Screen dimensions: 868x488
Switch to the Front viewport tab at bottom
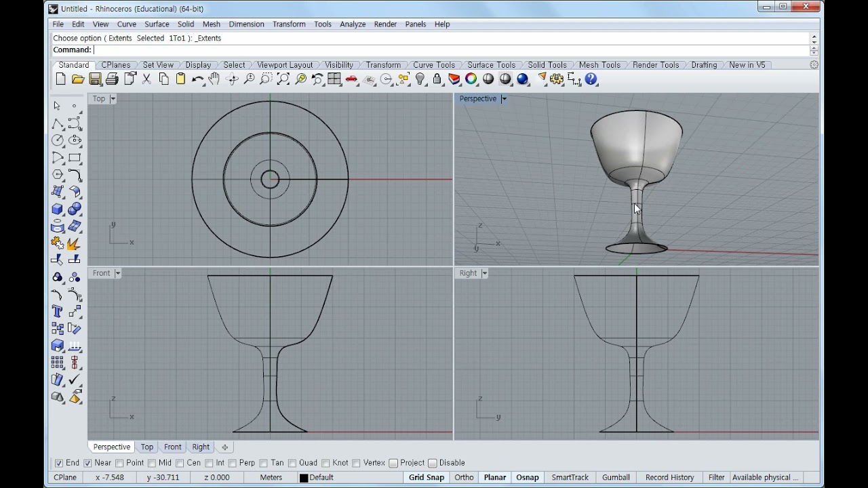point(172,447)
